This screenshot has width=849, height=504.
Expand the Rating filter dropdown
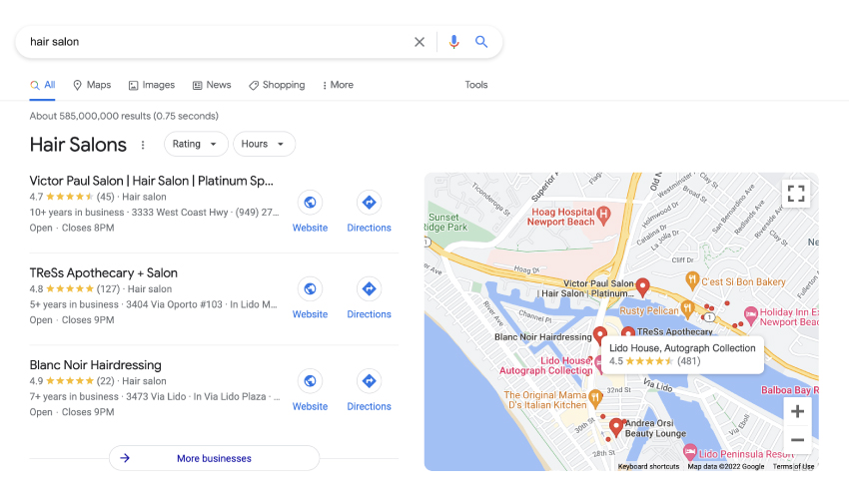coord(195,144)
